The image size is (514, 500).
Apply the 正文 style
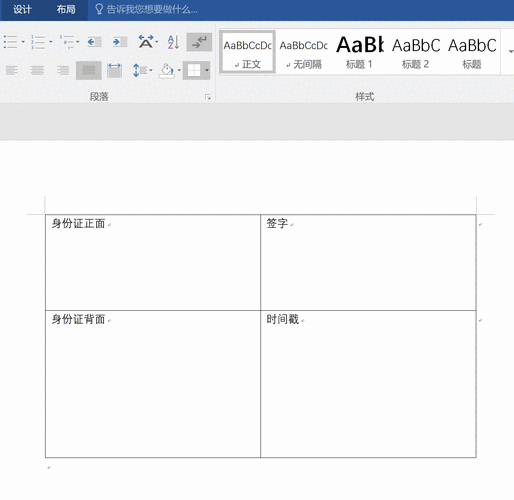[247, 52]
